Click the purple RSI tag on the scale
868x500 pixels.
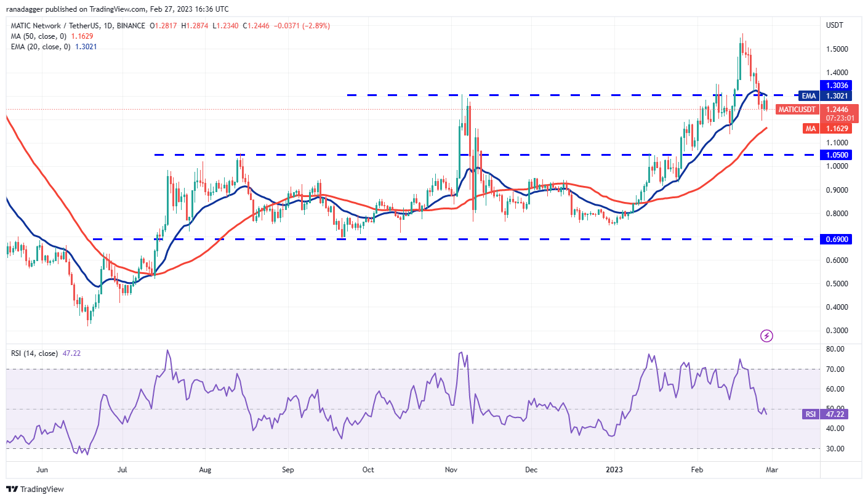810,414
